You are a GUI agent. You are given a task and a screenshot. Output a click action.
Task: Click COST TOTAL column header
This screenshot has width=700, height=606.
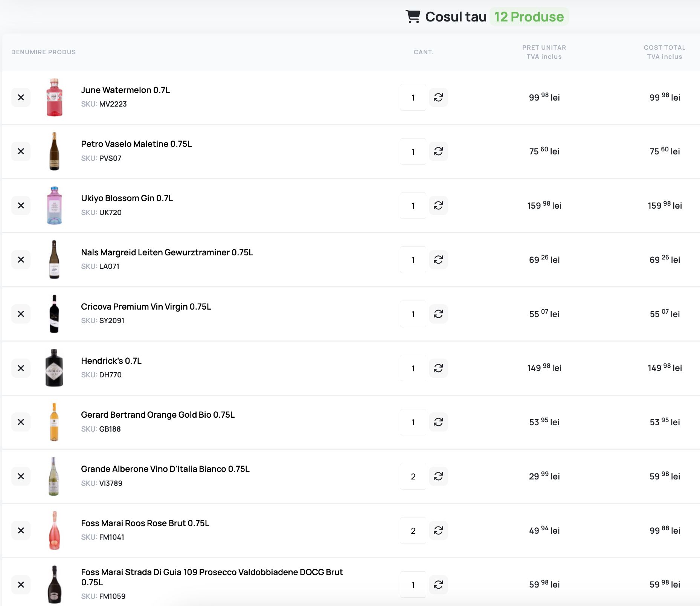[665, 52]
